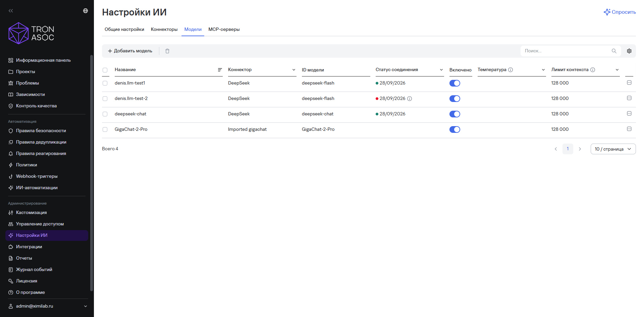Switch to Общие настройки tab

(124, 29)
